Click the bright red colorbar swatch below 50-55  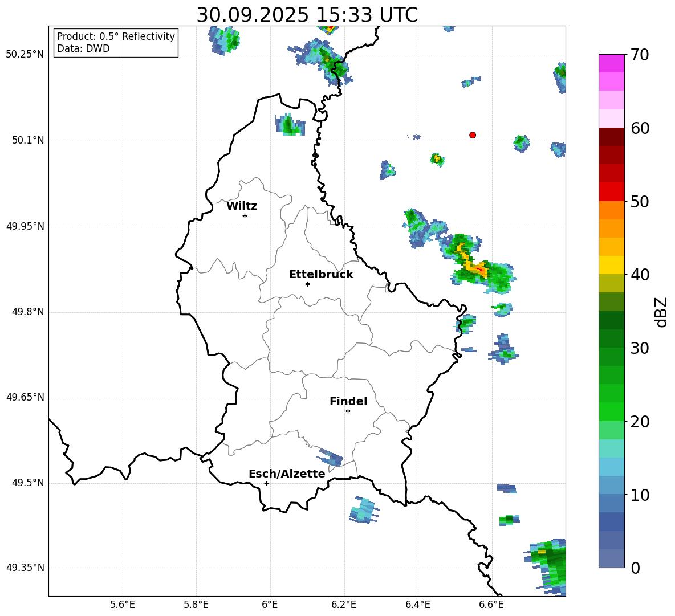pyautogui.click(x=611, y=192)
